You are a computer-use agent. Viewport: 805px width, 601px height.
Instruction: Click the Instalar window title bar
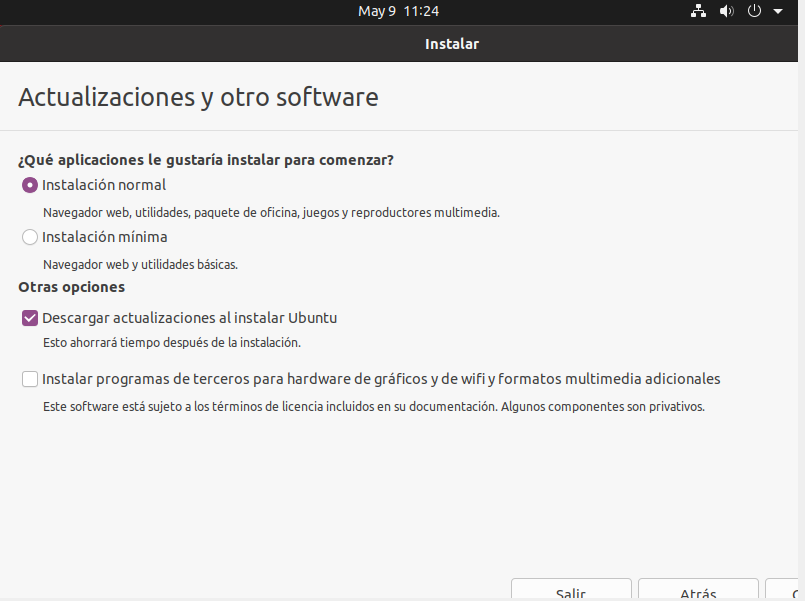coord(452,44)
